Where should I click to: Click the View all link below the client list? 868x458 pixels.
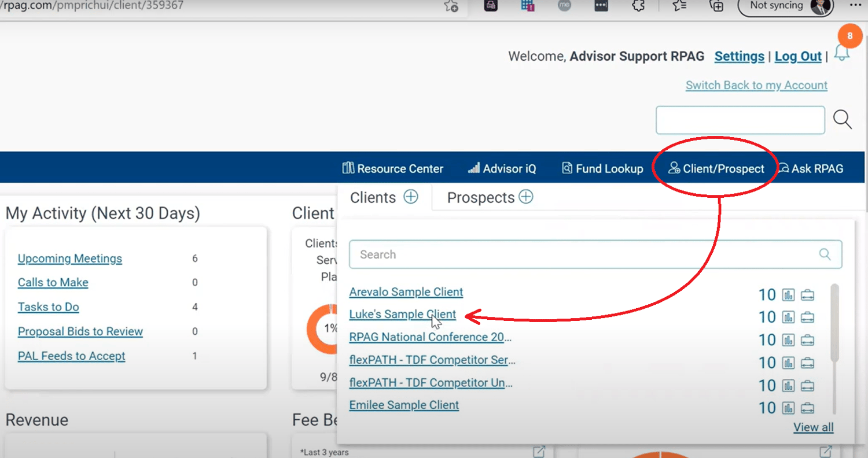813,427
